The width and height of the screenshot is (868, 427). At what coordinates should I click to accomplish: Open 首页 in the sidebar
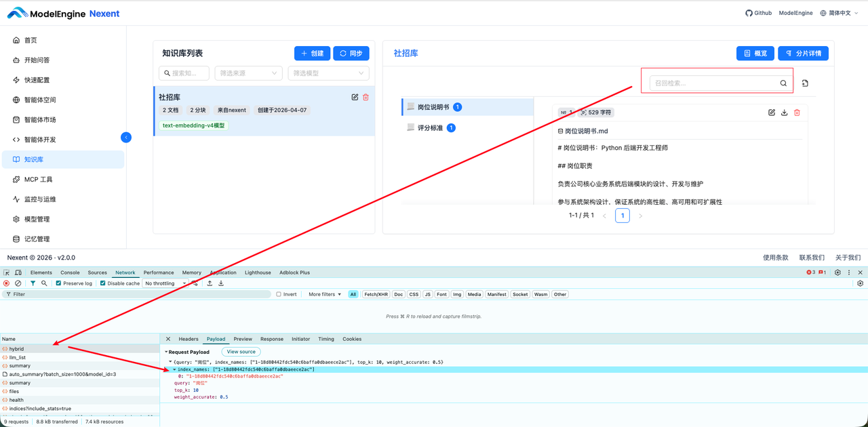pos(62,40)
